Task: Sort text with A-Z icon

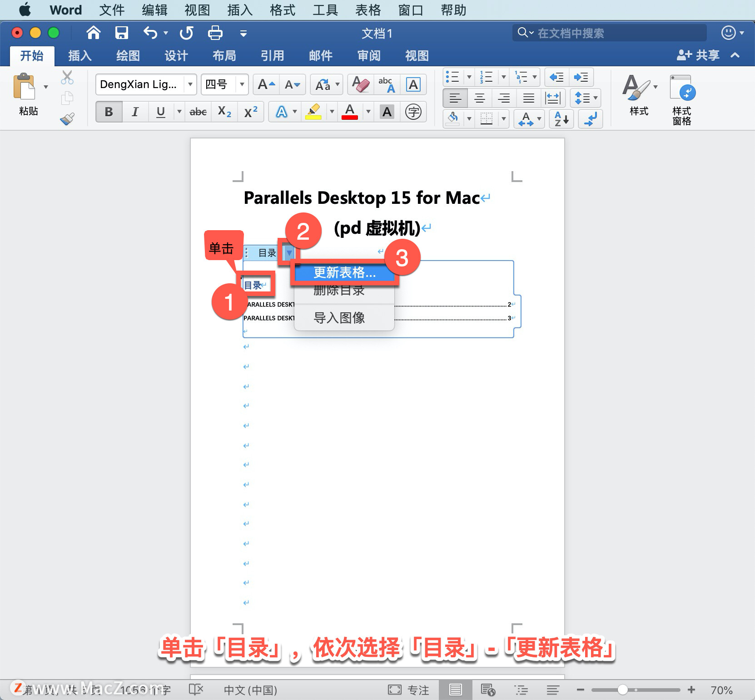Action: pyautogui.click(x=561, y=119)
